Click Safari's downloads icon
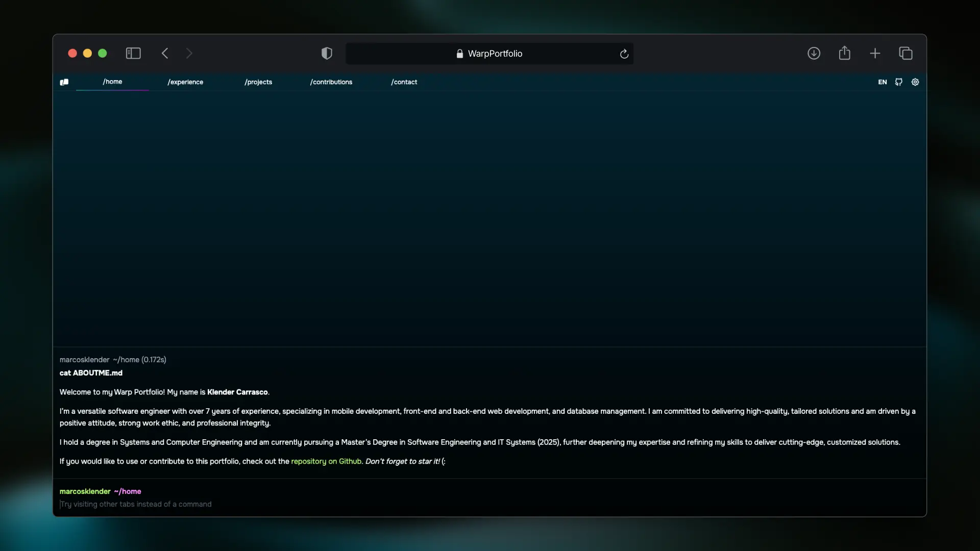 point(814,53)
